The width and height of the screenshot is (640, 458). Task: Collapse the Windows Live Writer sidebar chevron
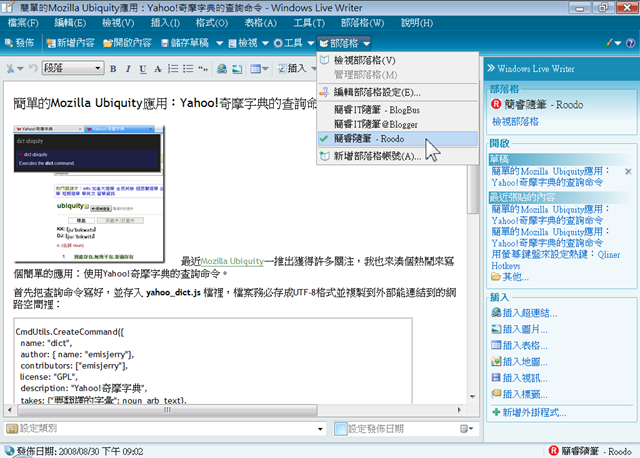pos(491,68)
